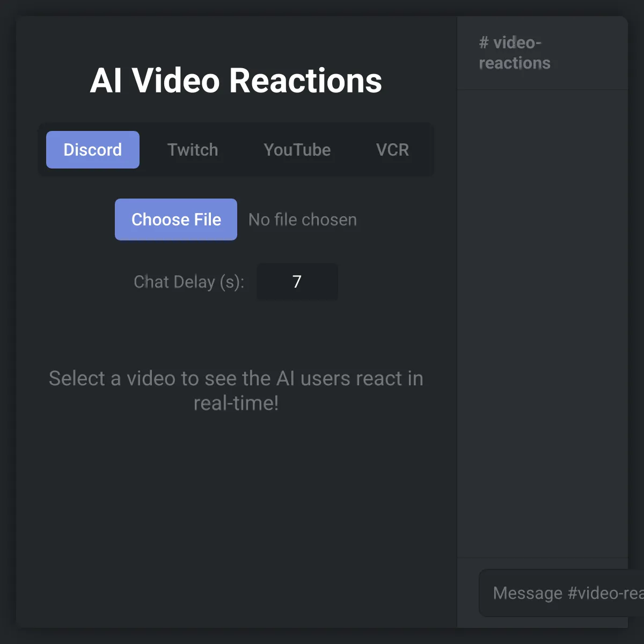Click the 'Select a video' placeholder message
Screen dimensions: 644x644
tap(236, 391)
